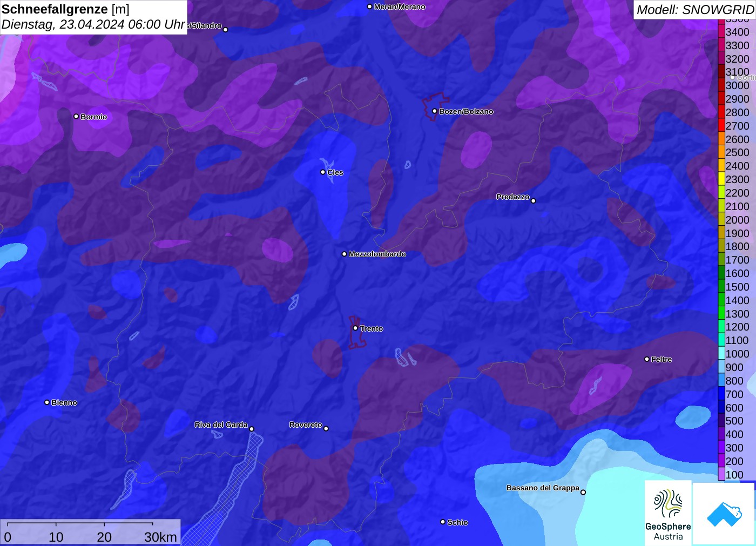Select the Bozen/Bolzano city marker dot
Screen dimensions: 756x546
pyautogui.click(x=435, y=111)
